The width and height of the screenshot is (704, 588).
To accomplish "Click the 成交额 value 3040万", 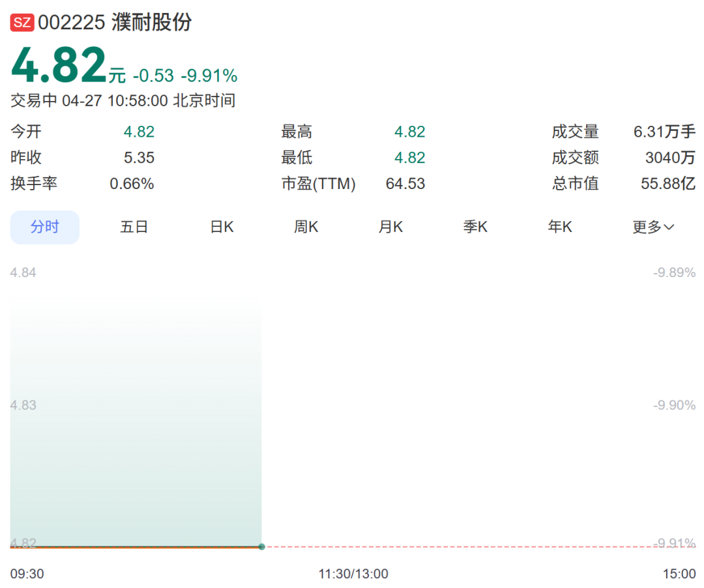I will tap(670, 158).
